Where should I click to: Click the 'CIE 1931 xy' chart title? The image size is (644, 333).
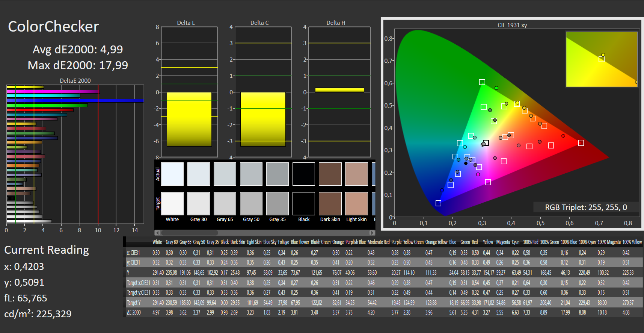pos(512,25)
